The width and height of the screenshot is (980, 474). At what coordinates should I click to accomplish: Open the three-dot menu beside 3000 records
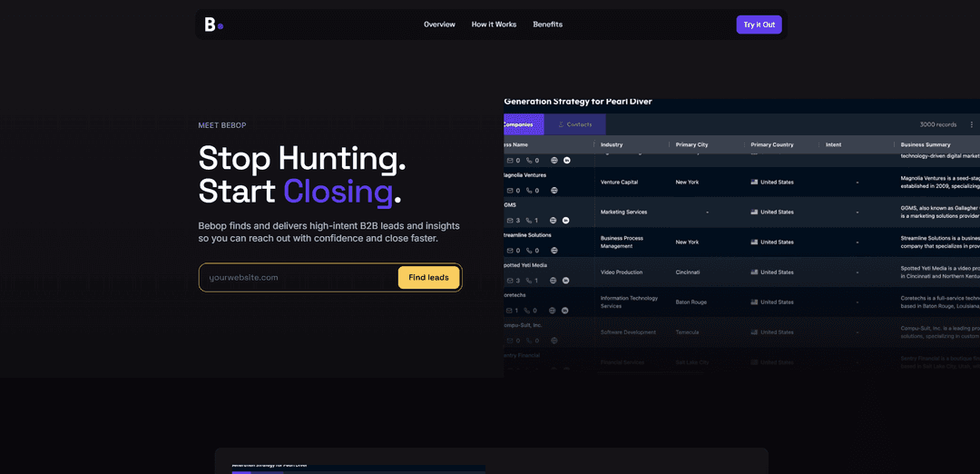click(x=971, y=124)
